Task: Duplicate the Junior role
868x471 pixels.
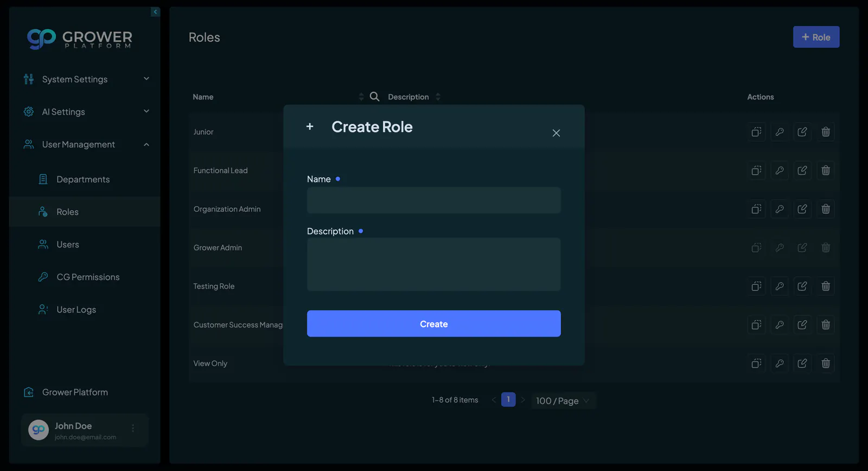Action: click(x=756, y=132)
